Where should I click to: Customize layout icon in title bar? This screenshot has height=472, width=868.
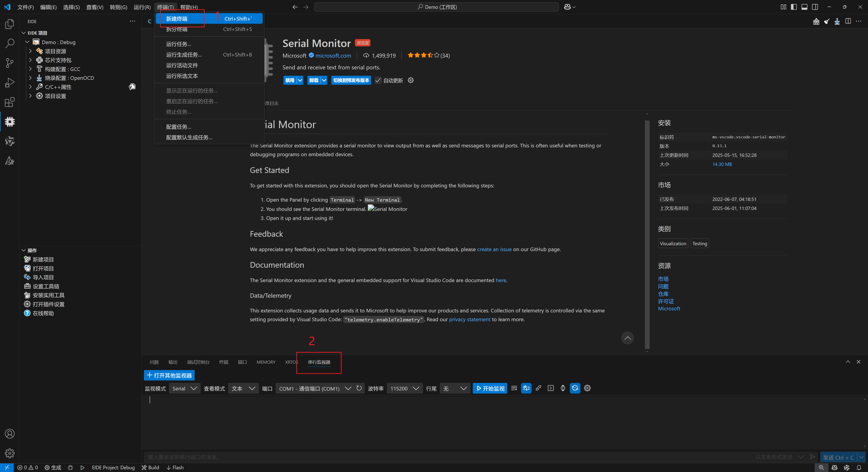pyautogui.click(x=783, y=7)
